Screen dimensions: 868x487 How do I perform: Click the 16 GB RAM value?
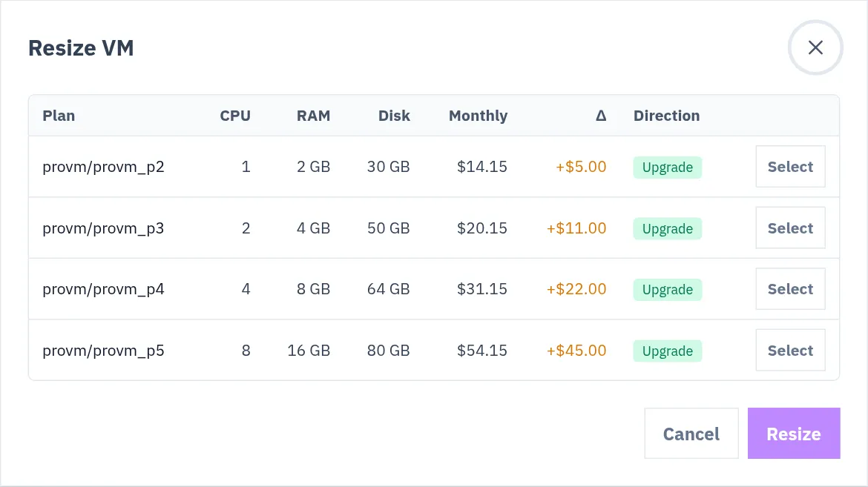(309, 351)
